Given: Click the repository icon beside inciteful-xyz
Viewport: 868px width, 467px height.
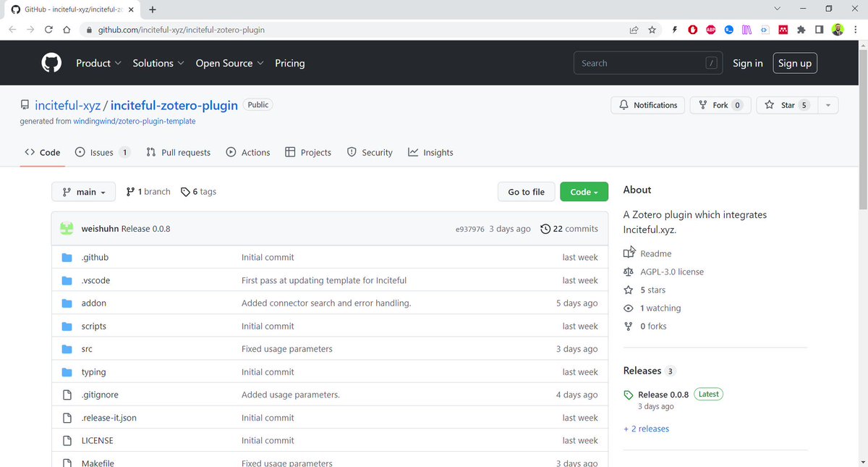Looking at the screenshot, I should click(x=25, y=105).
